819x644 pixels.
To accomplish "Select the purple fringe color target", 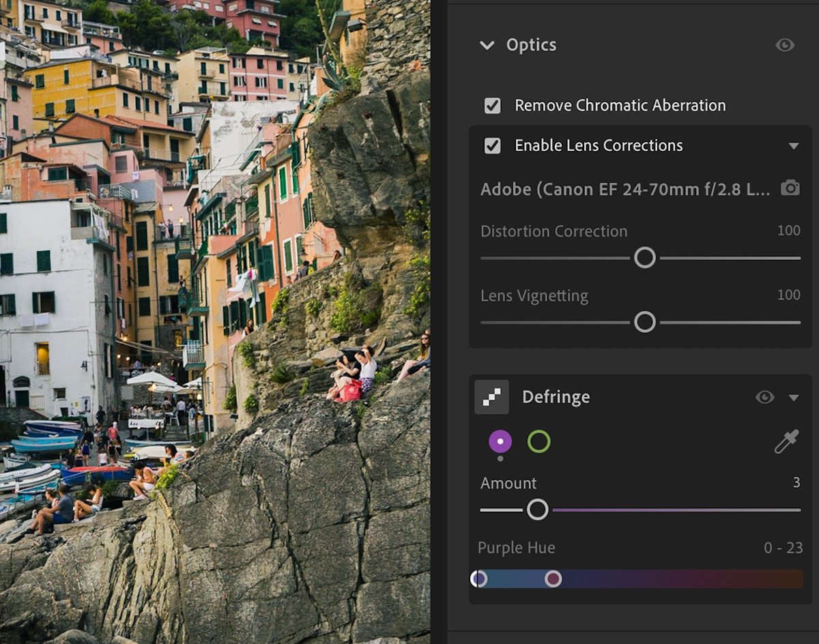I will [x=500, y=442].
